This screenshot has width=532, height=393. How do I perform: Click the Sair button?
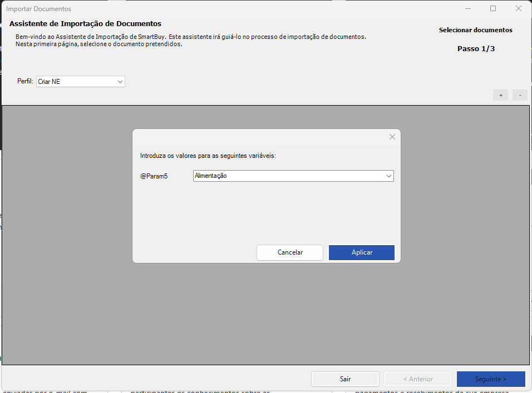click(x=345, y=379)
